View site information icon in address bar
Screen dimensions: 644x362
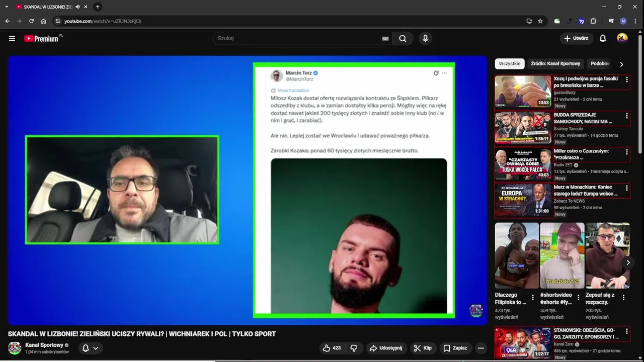click(58, 21)
